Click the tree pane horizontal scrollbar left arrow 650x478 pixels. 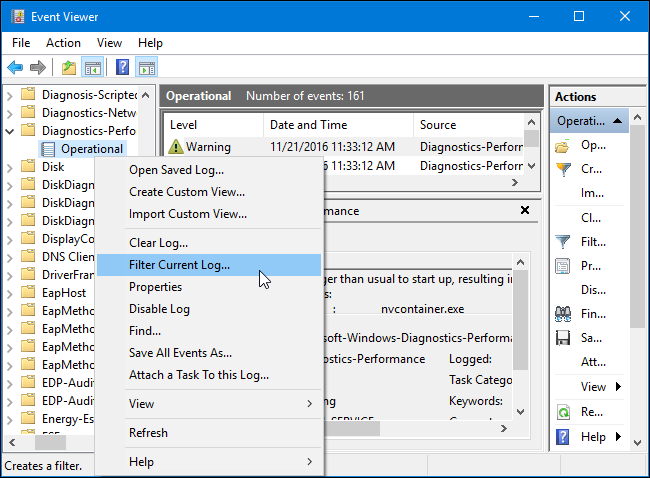[12, 443]
